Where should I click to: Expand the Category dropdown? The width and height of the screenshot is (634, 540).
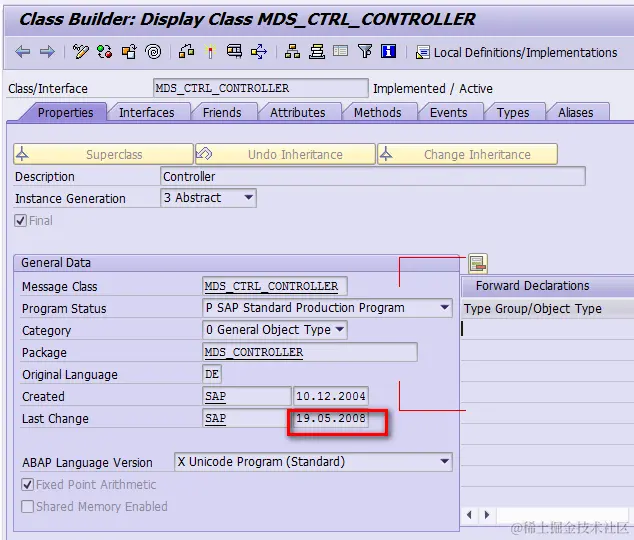[x=340, y=329]
